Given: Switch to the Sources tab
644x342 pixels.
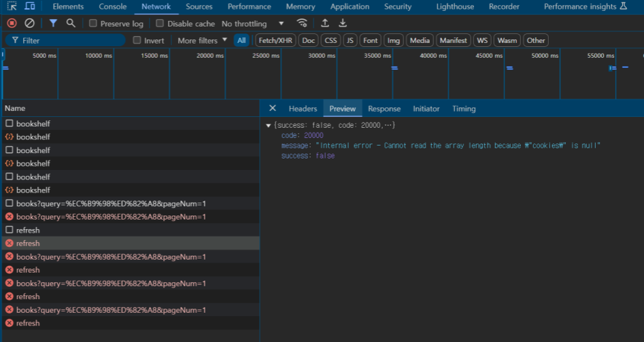Looking at the screenshot, I should (x=199, y=7).
